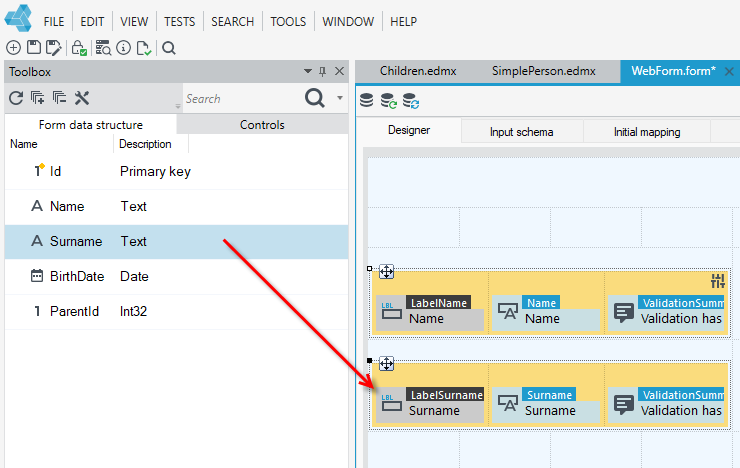Image resolution: width=740 pixels, height=468 pixels.
Task: Select the Name field row in Toolbox
Action: (x=177, y=207)
